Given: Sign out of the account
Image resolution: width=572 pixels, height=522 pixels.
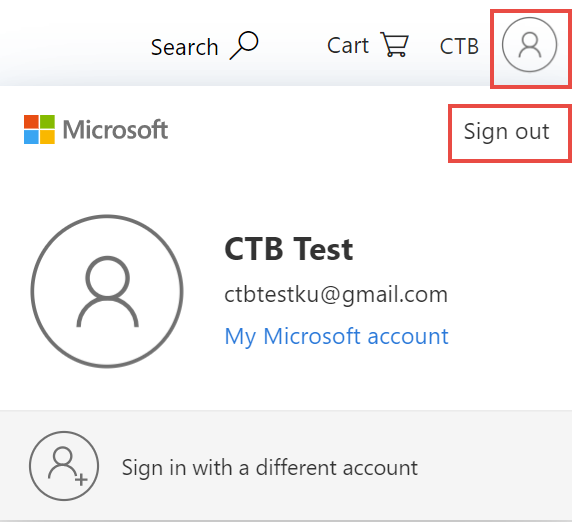Looking at the screenshot, I should click(x=506, y=131).
